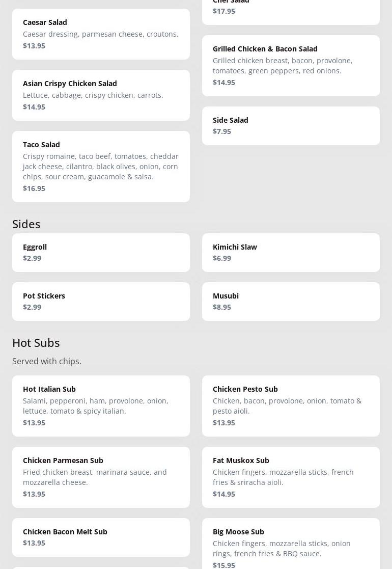Choose the Musubi side
The height and width of the screenshot is (569, 392).
291,301
